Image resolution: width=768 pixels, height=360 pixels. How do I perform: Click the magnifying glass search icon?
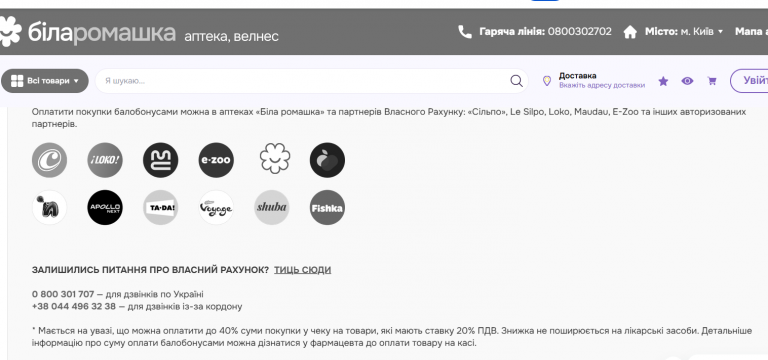pyautogui.click(x=516, y=81)
